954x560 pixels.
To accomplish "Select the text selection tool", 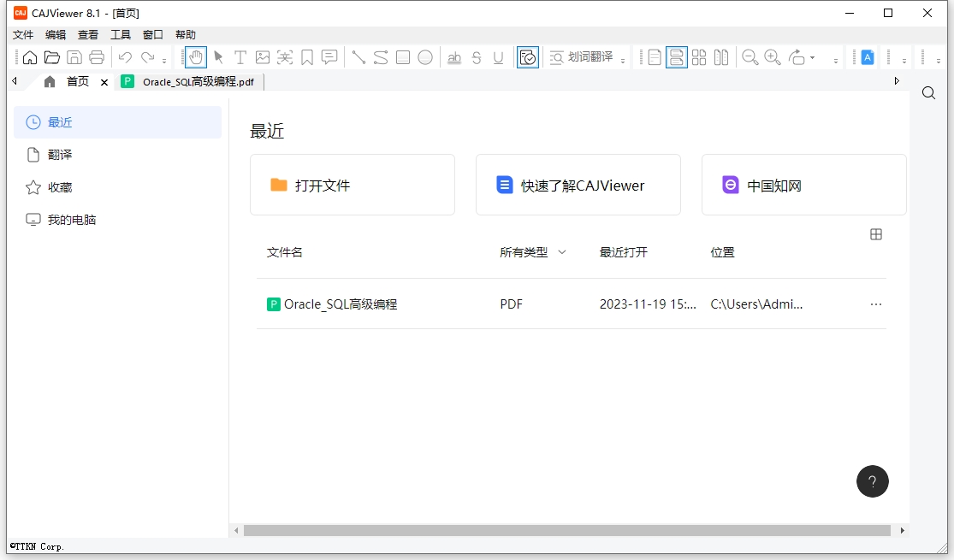I will coord(240,57).
